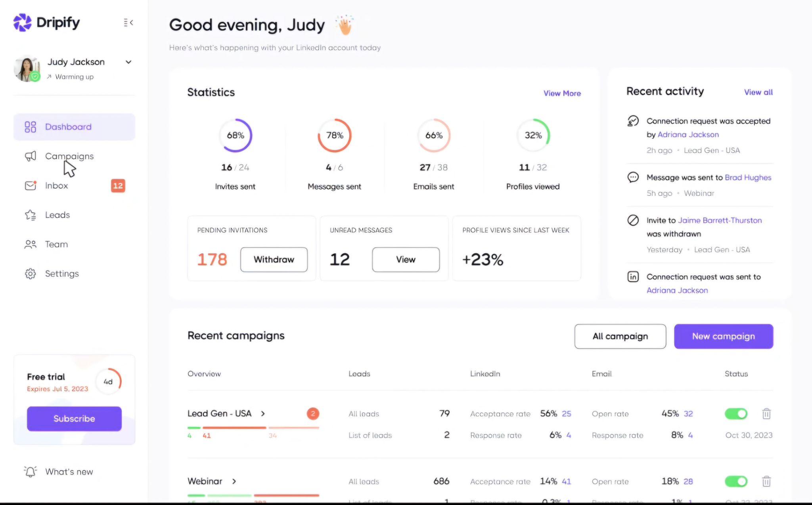Click the connection accepted activity icon

pos(633,121)
